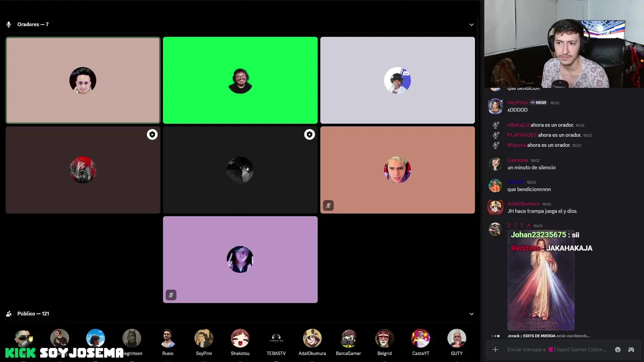The height and width of the screenshot is (362, 644).
Task: Open Camiona chat avatar
Action: tap(495, 164)
